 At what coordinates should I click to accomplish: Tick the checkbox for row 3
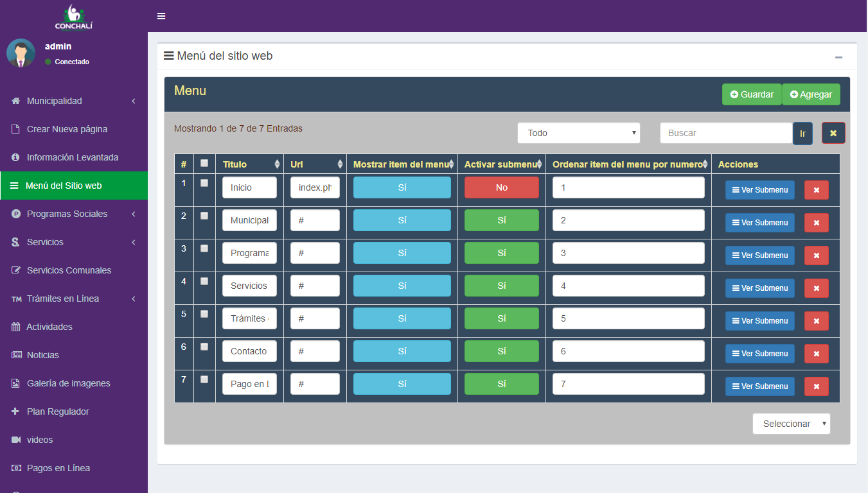pos(204,248)
